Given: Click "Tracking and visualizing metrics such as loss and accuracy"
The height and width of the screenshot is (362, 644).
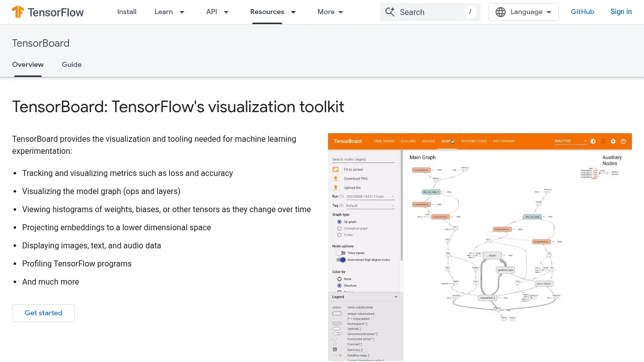Looking at the screenshot, I should (x=127, y=173).
